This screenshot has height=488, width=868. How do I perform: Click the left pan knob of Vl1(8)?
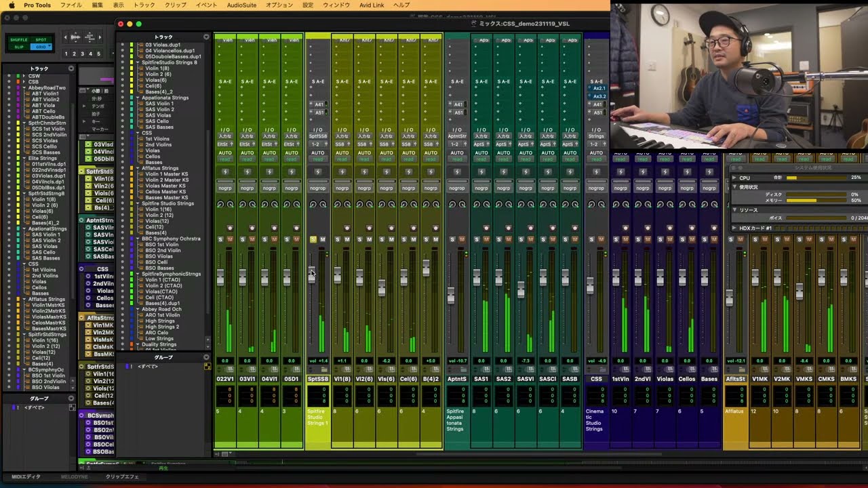(x=338, y=204)
